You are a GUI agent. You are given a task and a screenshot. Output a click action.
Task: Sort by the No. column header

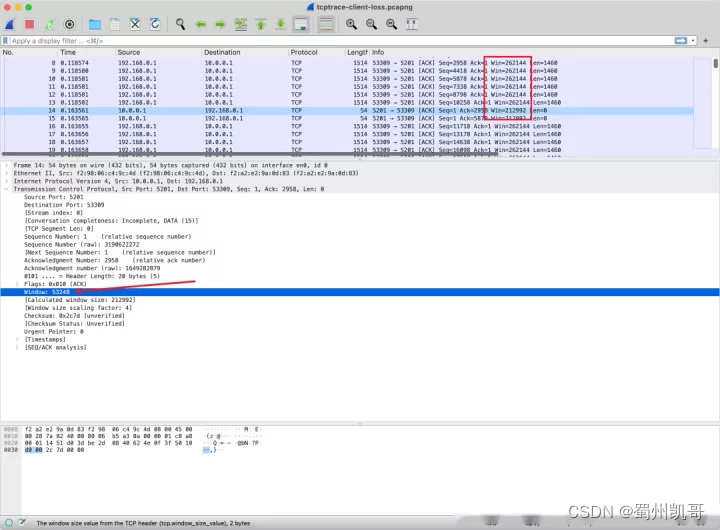[28, 52]
